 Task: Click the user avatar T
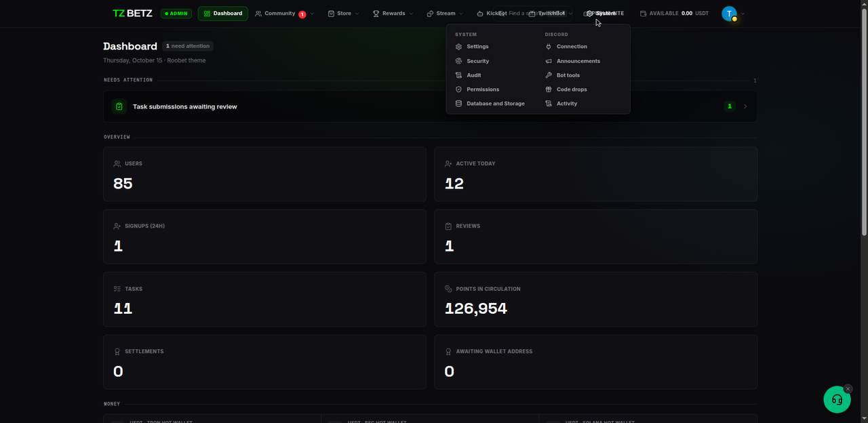(x=729, y=14)
